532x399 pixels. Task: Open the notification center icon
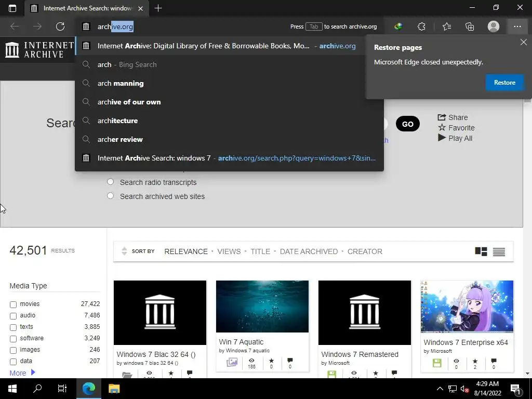(515, 389)
